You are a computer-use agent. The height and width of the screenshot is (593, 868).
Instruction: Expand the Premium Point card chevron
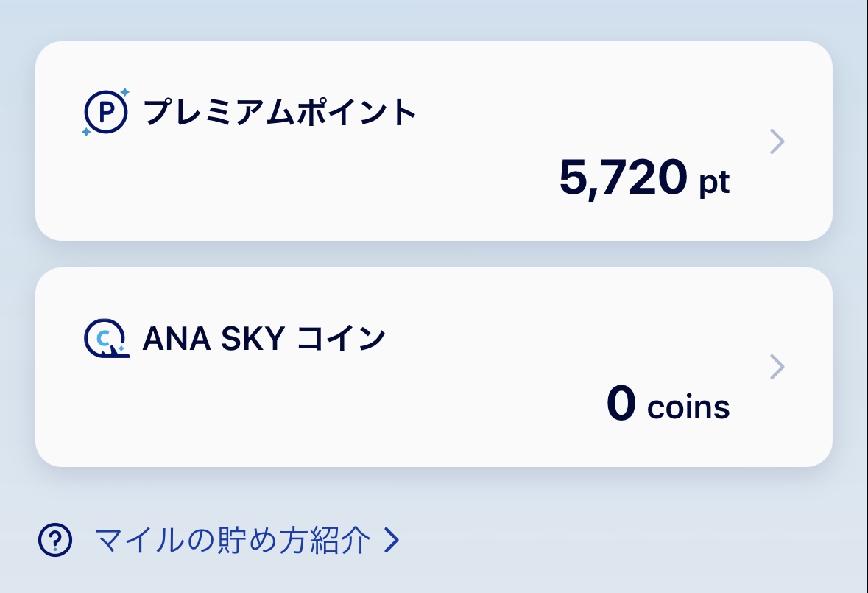click(777, 141)
